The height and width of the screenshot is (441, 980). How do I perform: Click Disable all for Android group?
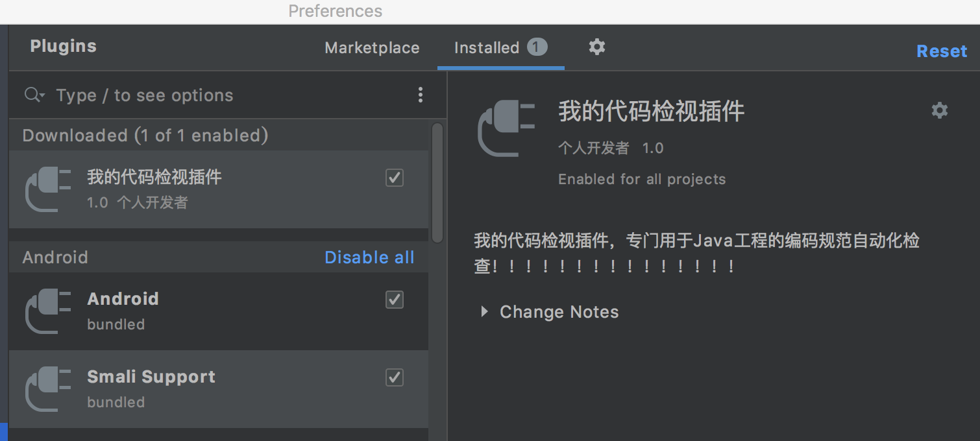[369, 257]
